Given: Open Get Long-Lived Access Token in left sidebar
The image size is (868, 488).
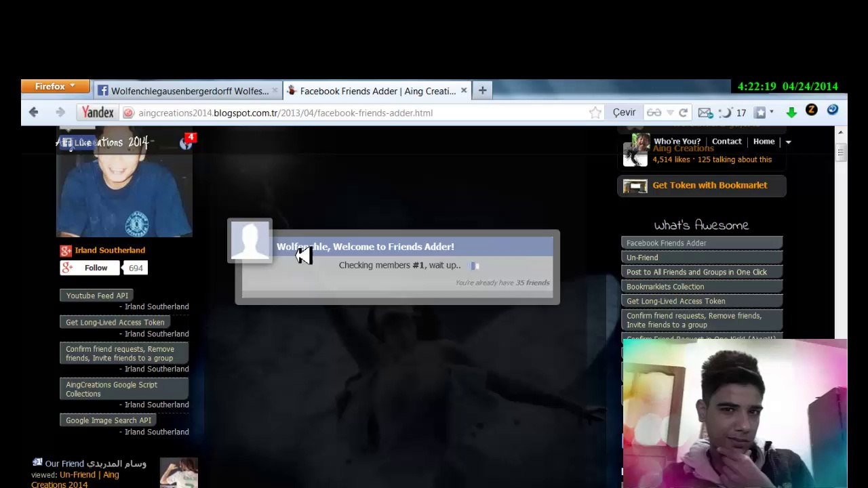Looking at the screenshot, I should point(115,323).
